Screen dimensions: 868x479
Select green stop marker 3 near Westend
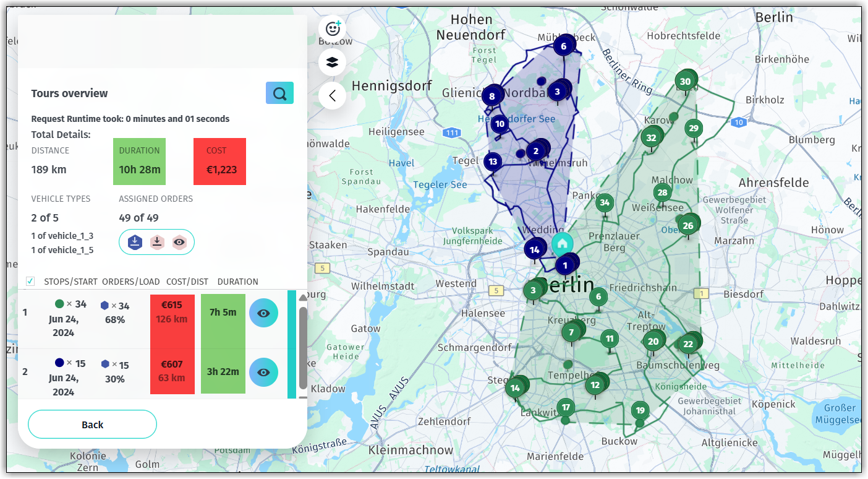(x=533, y=290)
